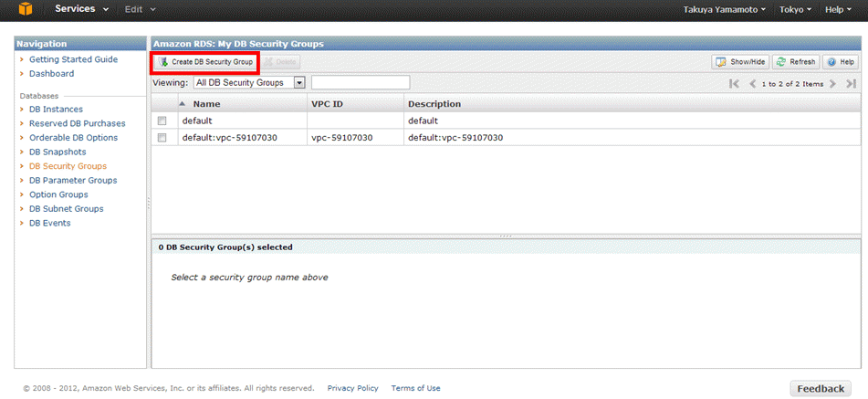This screenshot has height=399, width=868.
Task: Open the Takuya Yamamoto account menu
Action: point(725,10)
